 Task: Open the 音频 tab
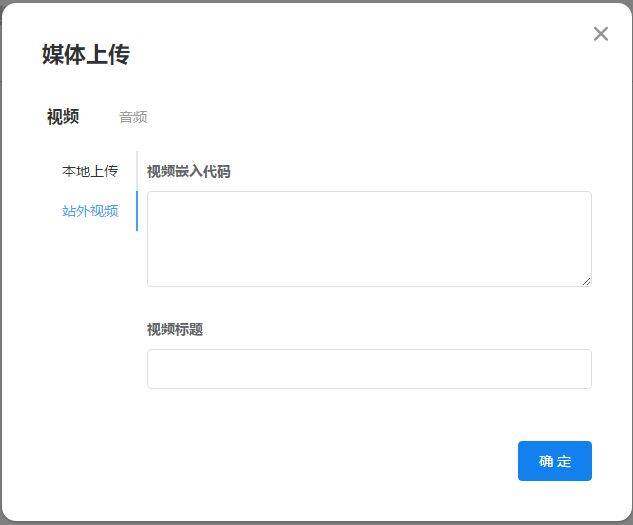pos(133,117)
